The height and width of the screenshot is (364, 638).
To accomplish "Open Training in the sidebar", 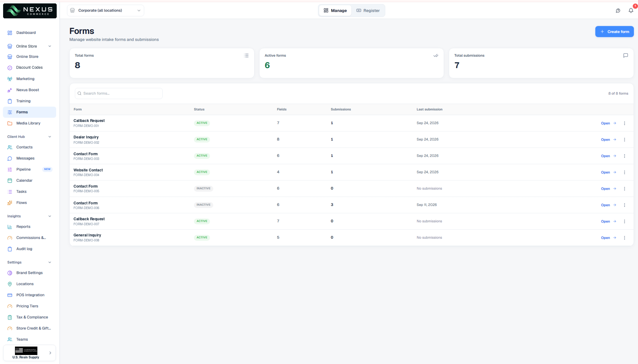I will [30, 101].
